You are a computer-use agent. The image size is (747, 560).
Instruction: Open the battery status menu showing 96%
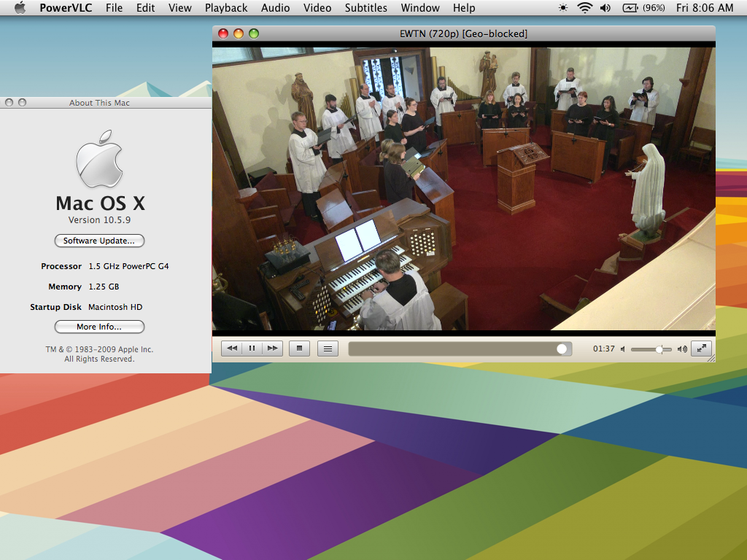point(643,7)
